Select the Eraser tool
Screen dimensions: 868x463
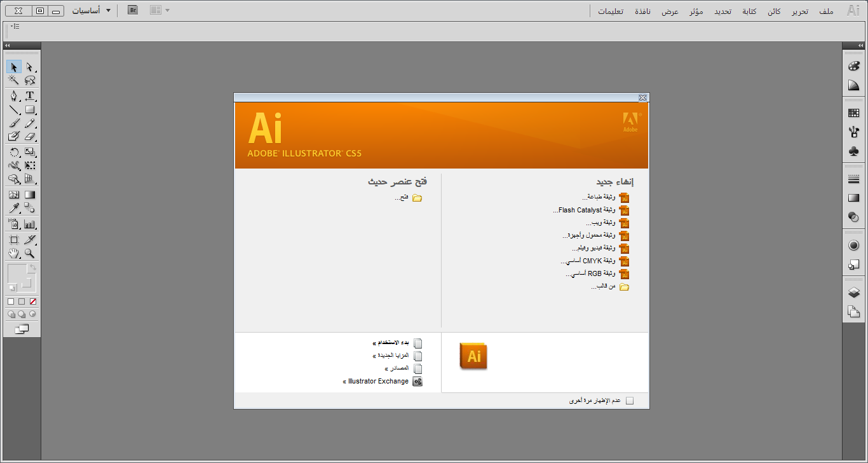[x=30, y=137]
